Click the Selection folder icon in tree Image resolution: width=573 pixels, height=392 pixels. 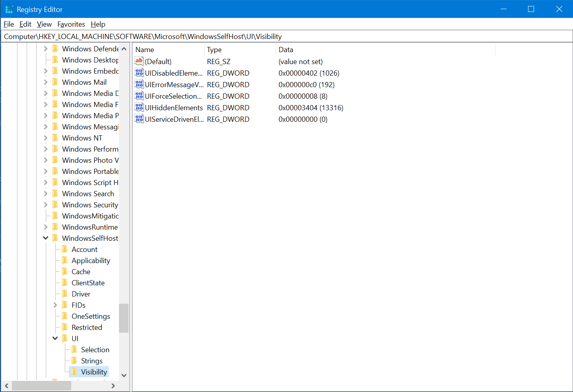[x=74, y=349]
